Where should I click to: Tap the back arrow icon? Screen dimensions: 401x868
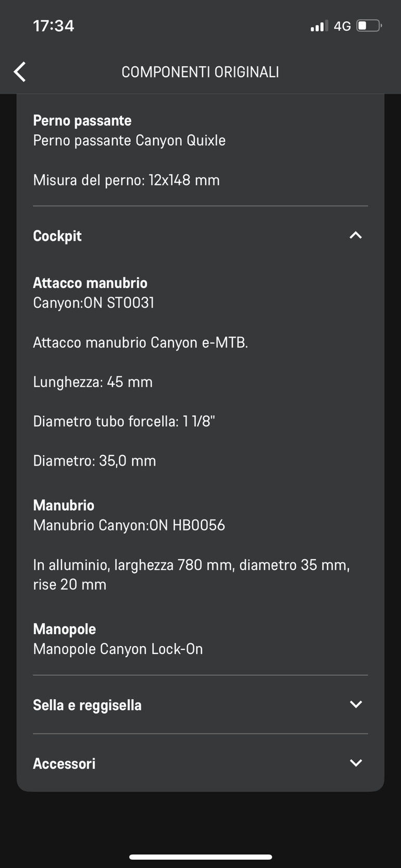pos(20,72)
